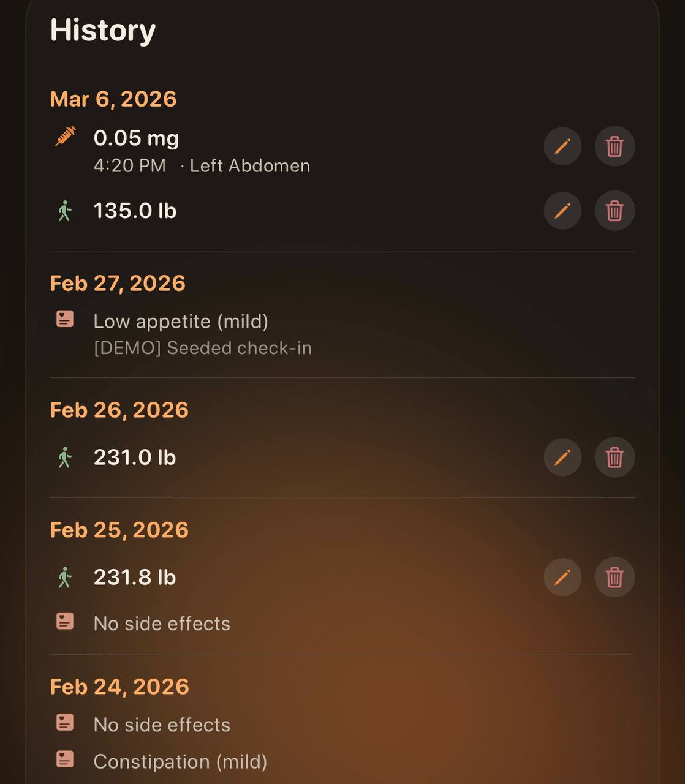Click note icon beside Constipation (mild)
Image resolution: width=685 pixels, height=784 pixels.
(65, 759)
